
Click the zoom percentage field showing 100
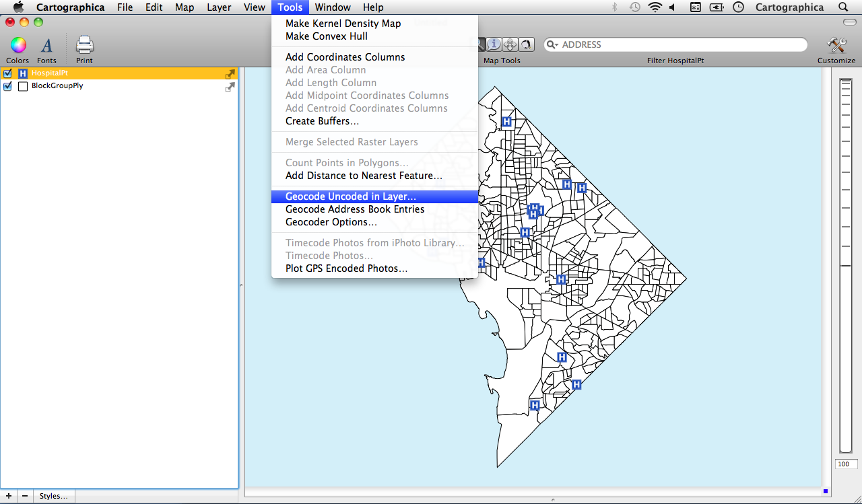coord(846,464)
